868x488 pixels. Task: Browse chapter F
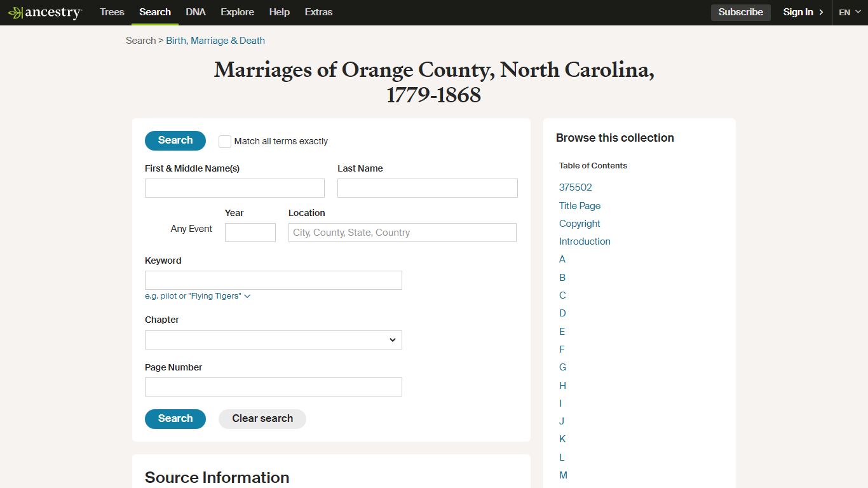tap(562, 349)
